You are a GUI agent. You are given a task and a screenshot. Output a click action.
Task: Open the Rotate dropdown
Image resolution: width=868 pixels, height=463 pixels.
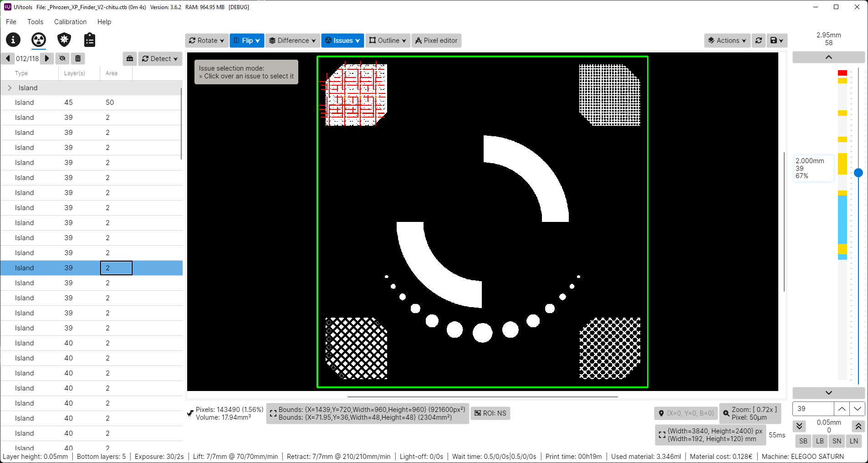pyautogui.click(x=206, y=40)
